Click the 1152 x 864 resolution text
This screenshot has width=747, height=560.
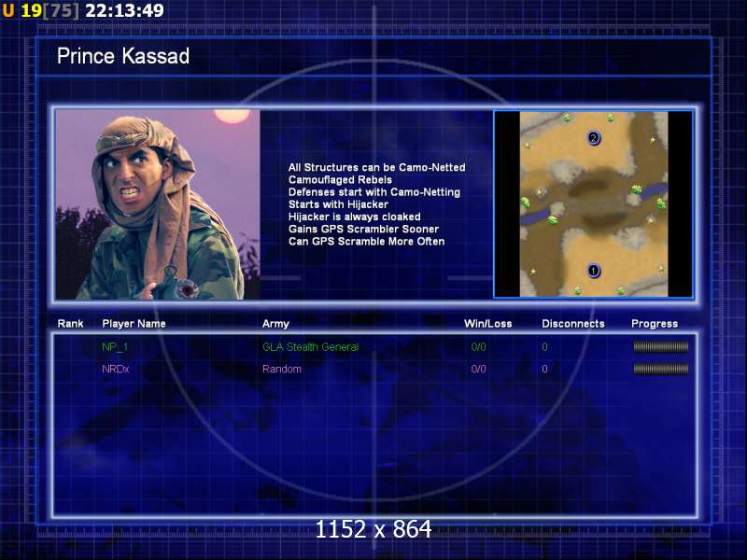tap(373, 529)
